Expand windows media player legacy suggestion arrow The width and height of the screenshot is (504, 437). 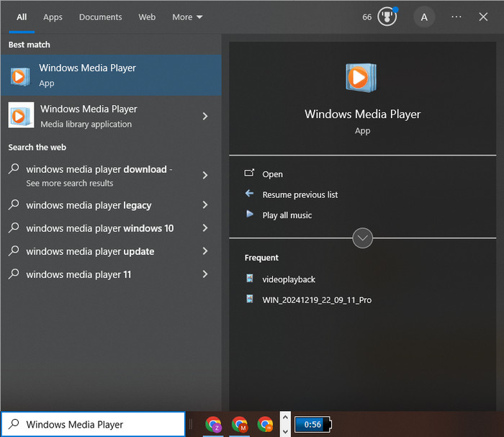pyautogui.click(x=205, y=204)
